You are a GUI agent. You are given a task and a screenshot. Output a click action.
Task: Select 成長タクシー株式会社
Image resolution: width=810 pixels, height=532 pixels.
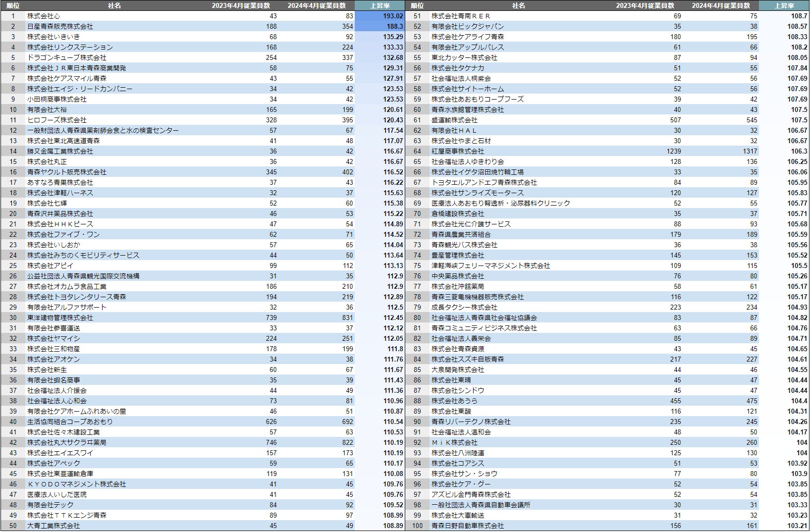(464, 307)
